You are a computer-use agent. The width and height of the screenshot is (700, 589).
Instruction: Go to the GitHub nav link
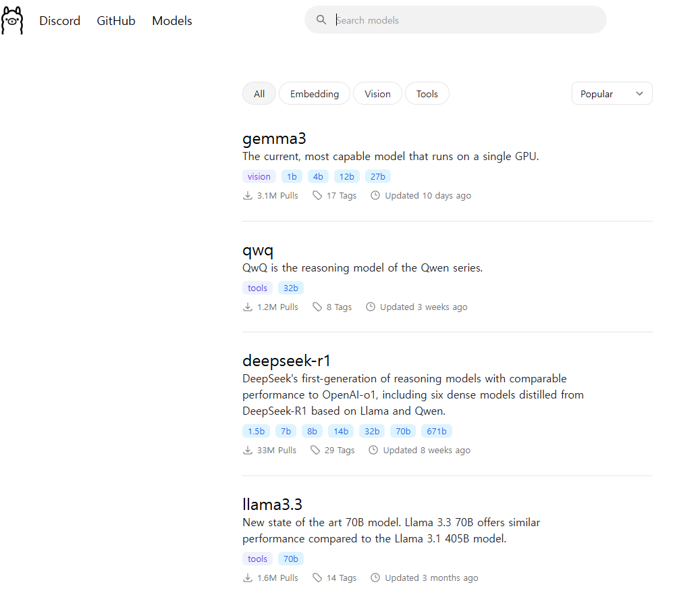(116, 21)
